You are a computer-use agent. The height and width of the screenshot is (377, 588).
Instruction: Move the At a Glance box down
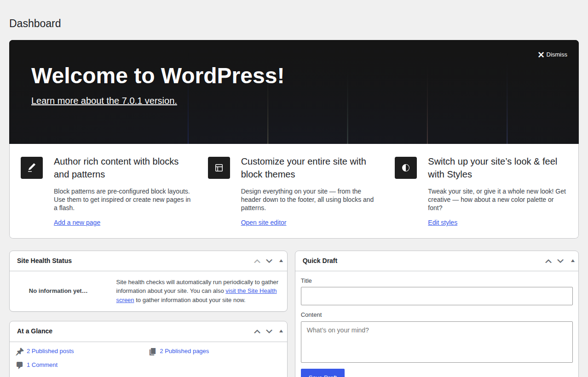tap(269, 331)
